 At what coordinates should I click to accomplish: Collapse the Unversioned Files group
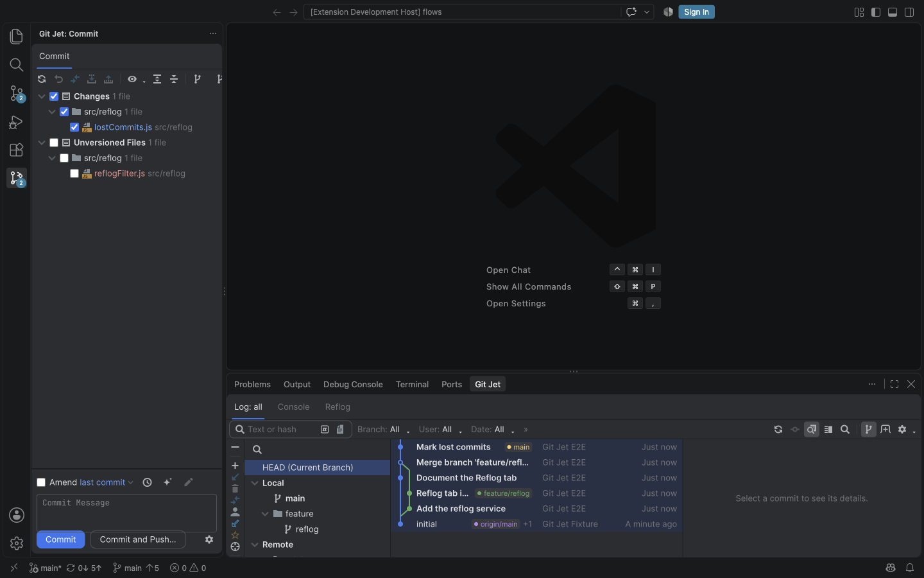42,143
